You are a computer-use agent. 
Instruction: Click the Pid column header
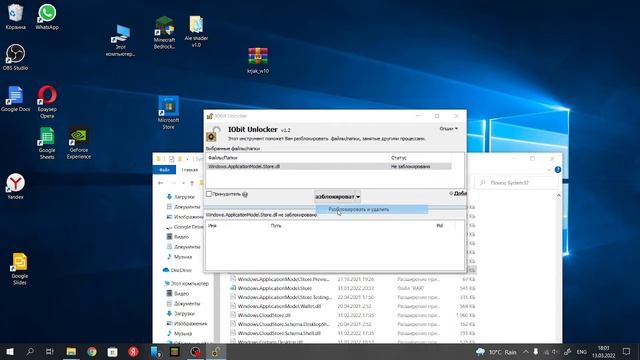coord(440,226)
